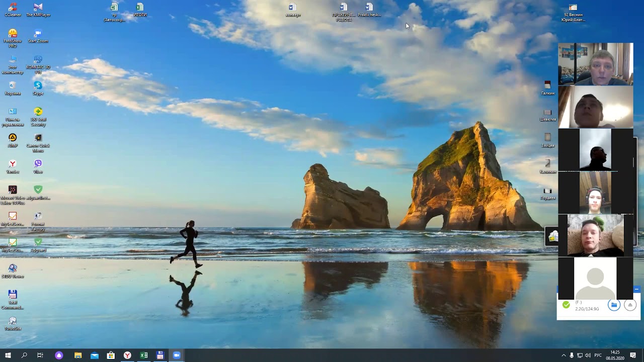Select the MyTestStudent desktop shortcut
Viewport: 644px width, 362px height.
13,245
